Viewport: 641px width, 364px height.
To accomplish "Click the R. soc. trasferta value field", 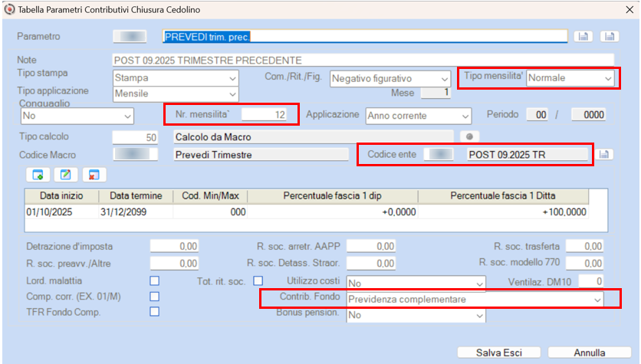I will [584, 246].
